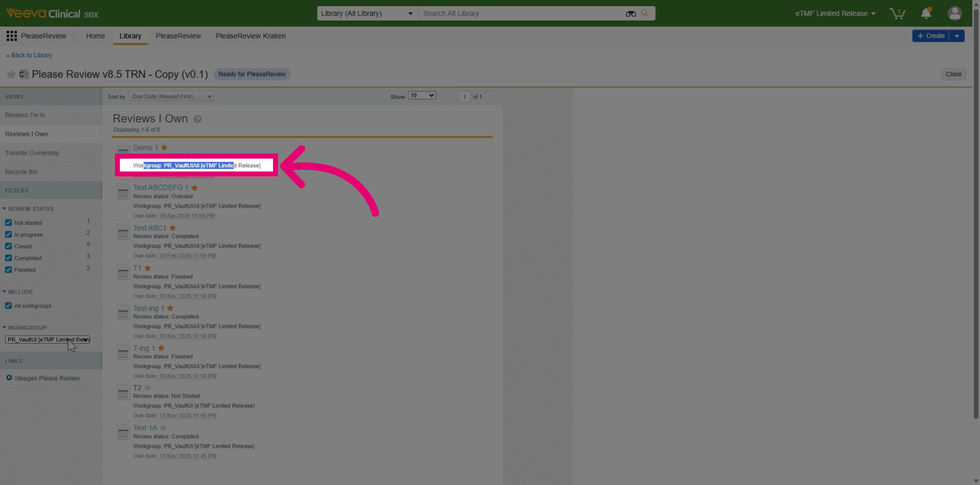
Task: Uncheck the In progress filter
Action: coord(8,235)
